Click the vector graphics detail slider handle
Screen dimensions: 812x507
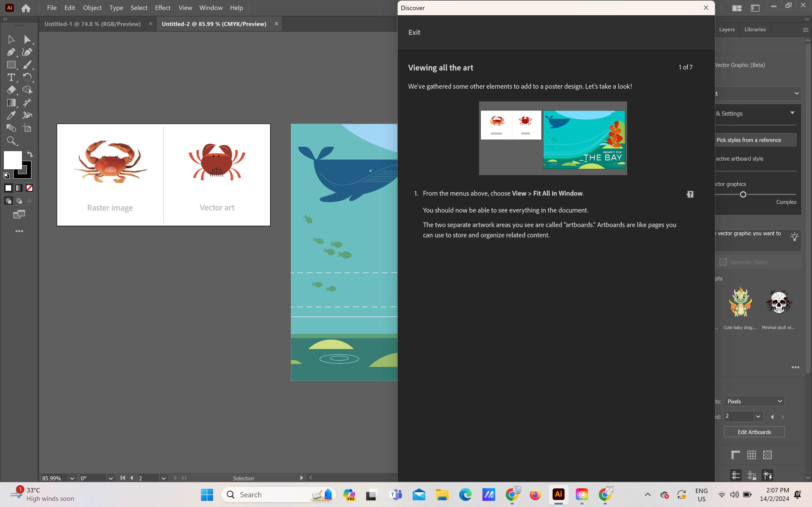click(743, 194)
